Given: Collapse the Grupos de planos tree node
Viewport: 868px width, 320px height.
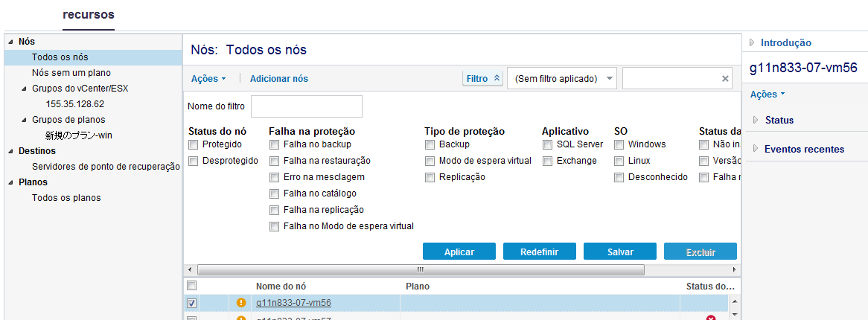Looking at the screenshot, I should click(25, 120).
